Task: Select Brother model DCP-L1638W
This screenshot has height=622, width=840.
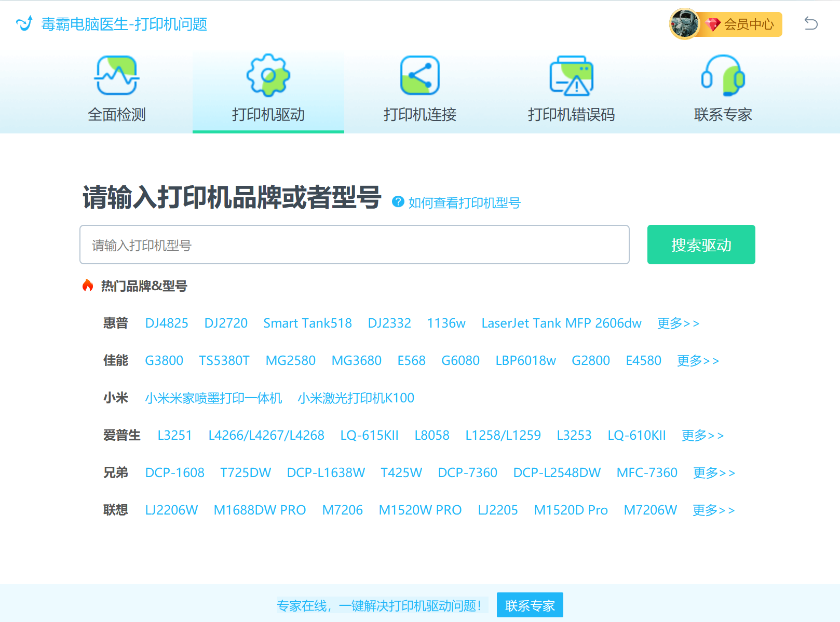Action: tap(326, 472)
